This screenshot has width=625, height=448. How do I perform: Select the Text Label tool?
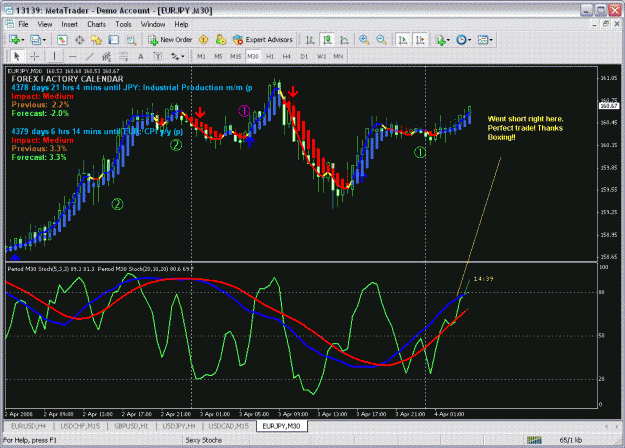click(x=158, y=57)
